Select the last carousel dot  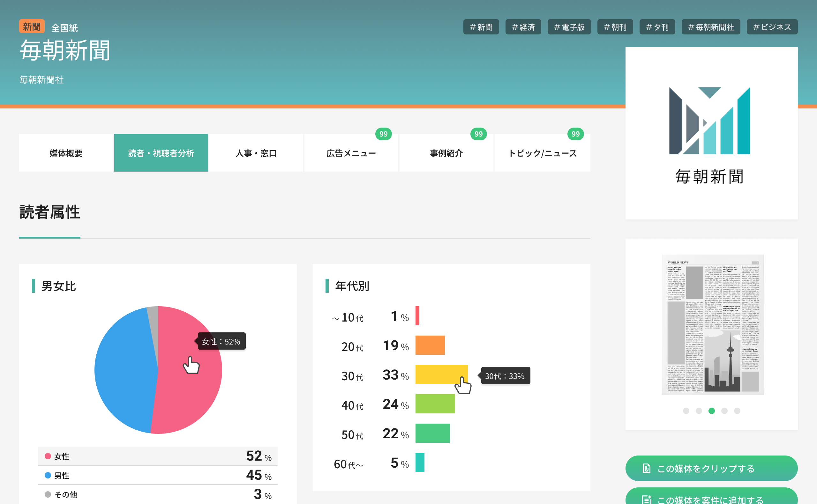737,411
